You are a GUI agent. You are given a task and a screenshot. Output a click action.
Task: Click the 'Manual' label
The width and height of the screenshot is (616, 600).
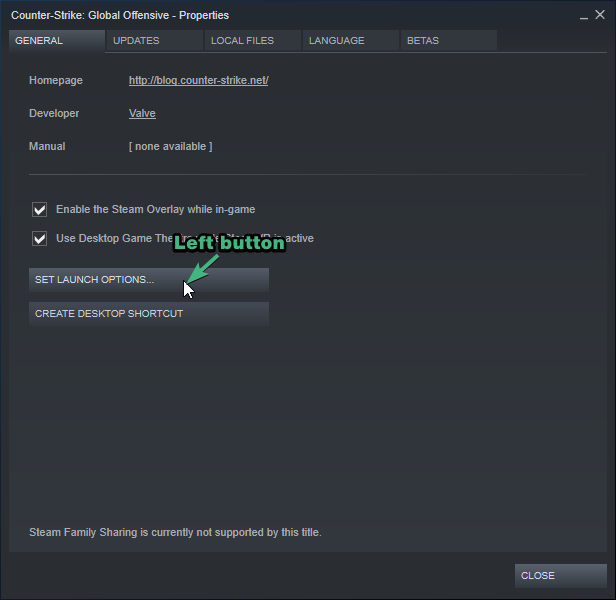[x=47, y=146]
